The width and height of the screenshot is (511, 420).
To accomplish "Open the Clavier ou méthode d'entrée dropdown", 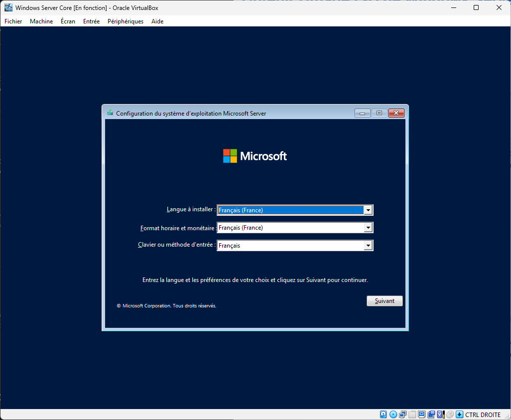I will (368, 245).
